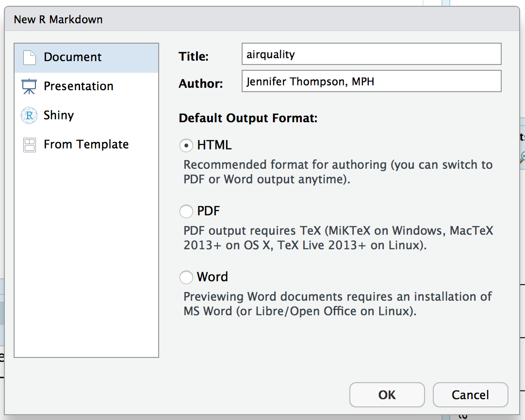
Task: Click the Shiny R logo icon
Action: click(x=29, y=115)
